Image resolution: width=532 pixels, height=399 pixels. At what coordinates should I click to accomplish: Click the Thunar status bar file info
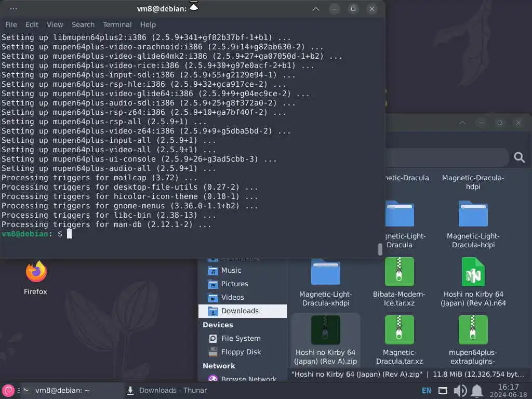point(407,374)
